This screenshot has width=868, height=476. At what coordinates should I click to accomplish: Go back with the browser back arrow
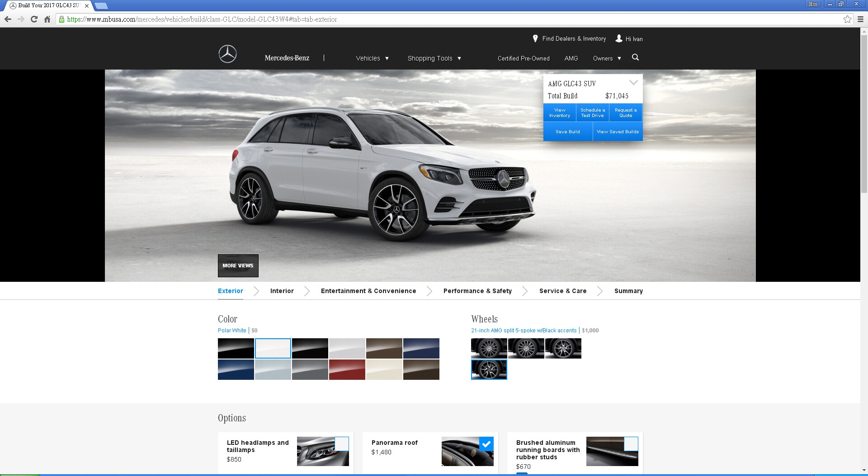8,19
